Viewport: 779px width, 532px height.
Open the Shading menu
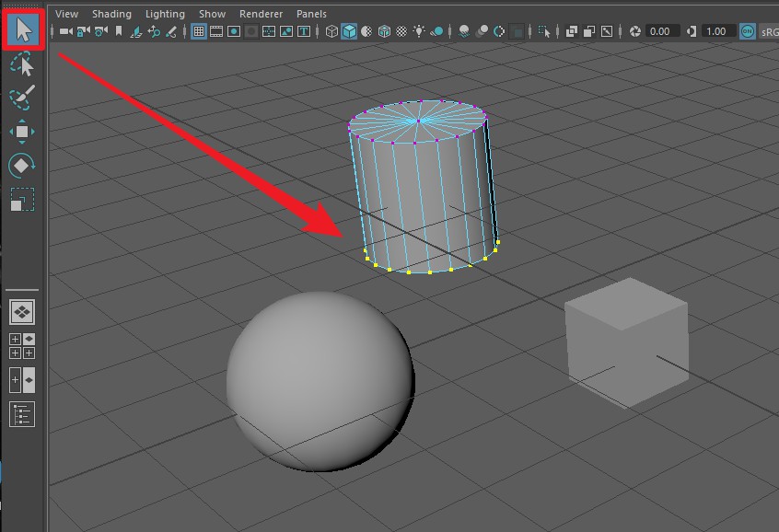pyautogui.click(x=111, y=14)
